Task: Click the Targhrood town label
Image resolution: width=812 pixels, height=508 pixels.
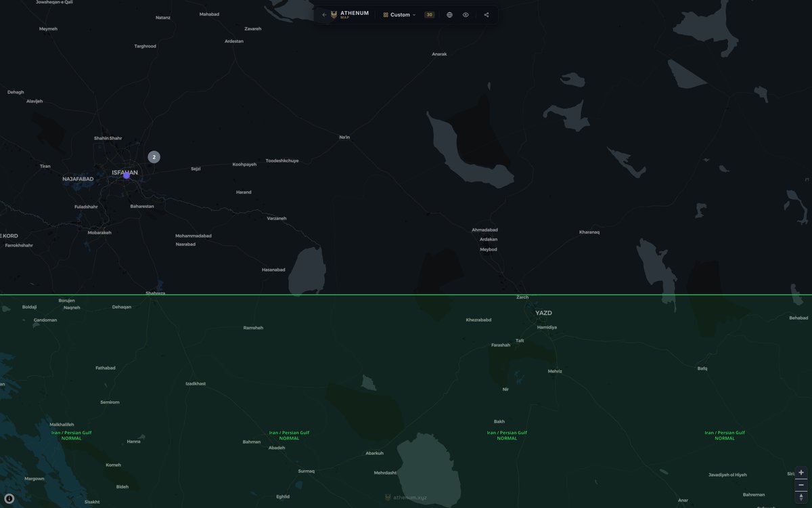Action: click(x=145, y=46)
